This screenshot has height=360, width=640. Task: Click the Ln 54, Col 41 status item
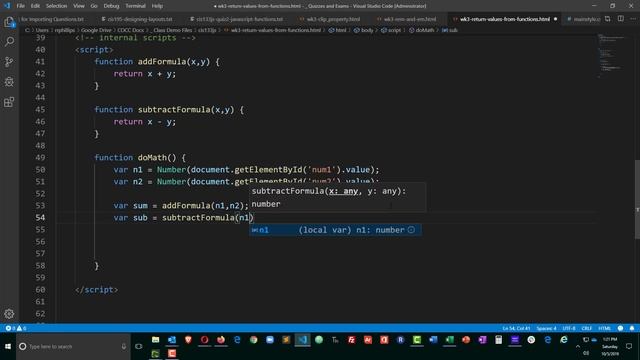tap(516, 328)
